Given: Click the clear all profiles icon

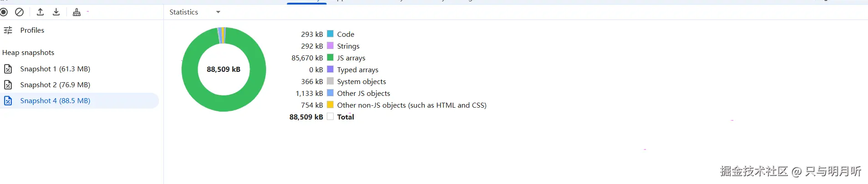Looking at the screenshot, I should pos(19,12).
